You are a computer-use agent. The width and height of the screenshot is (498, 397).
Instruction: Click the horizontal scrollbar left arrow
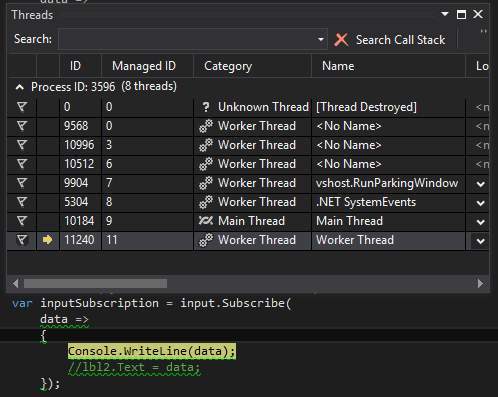[15, 284]
